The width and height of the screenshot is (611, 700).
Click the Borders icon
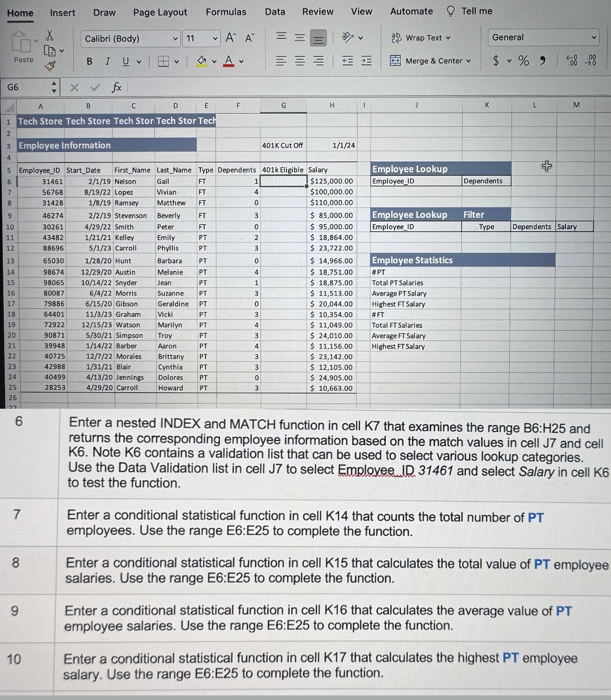[163, 61]
